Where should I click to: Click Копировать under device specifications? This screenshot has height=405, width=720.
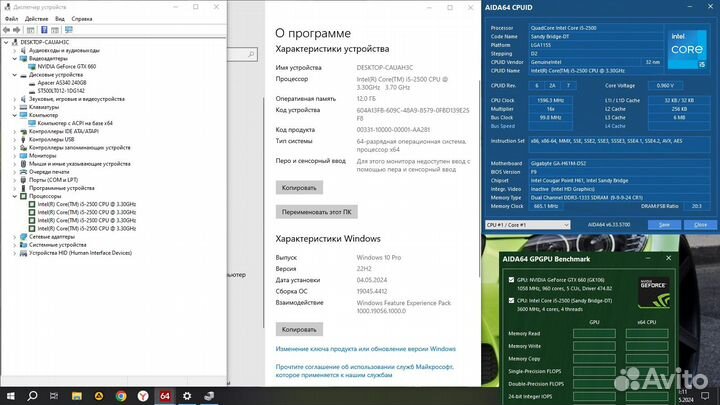coord(299,188)
